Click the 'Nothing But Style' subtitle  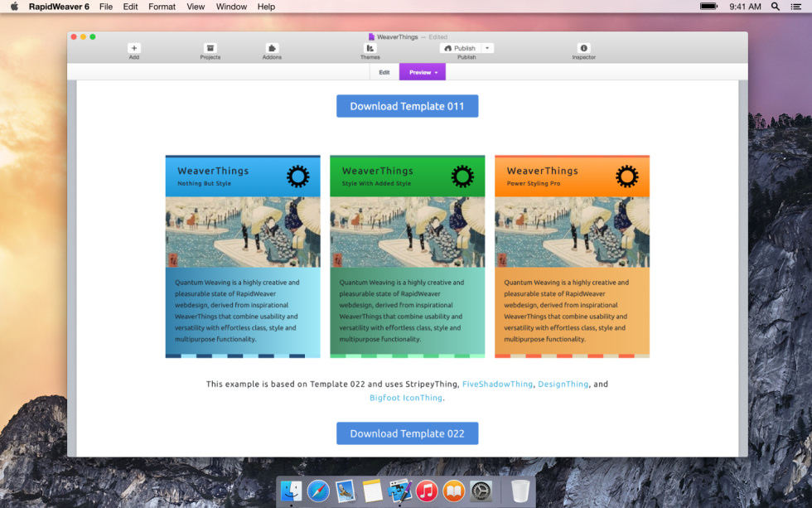point(204,183)
